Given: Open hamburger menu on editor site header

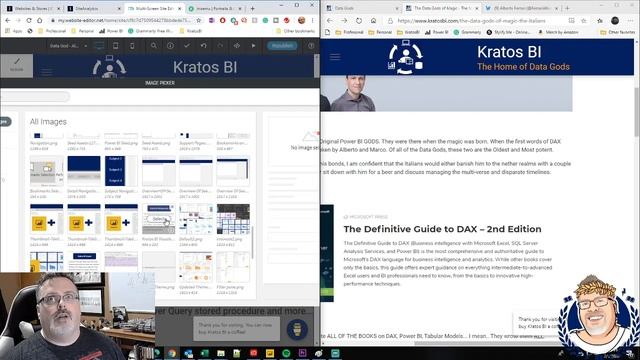Looking at the screenshot, I should (x=47, y=72).
